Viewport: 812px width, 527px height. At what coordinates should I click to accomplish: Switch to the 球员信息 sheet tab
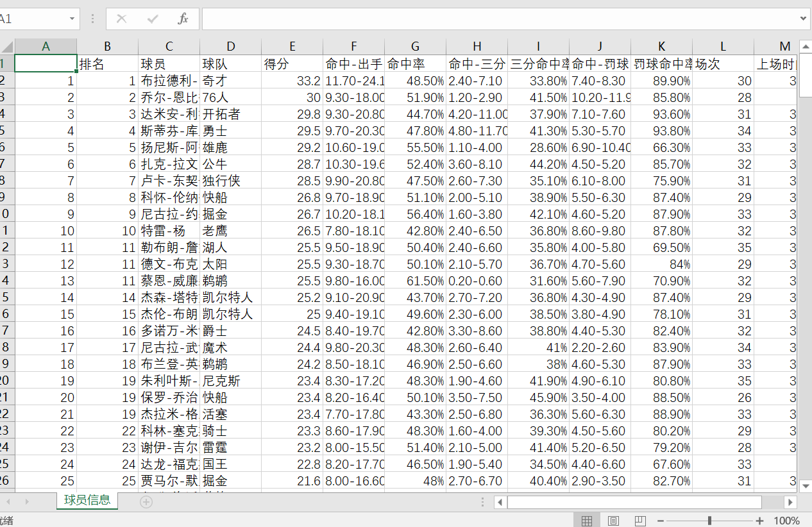point(87,500)
